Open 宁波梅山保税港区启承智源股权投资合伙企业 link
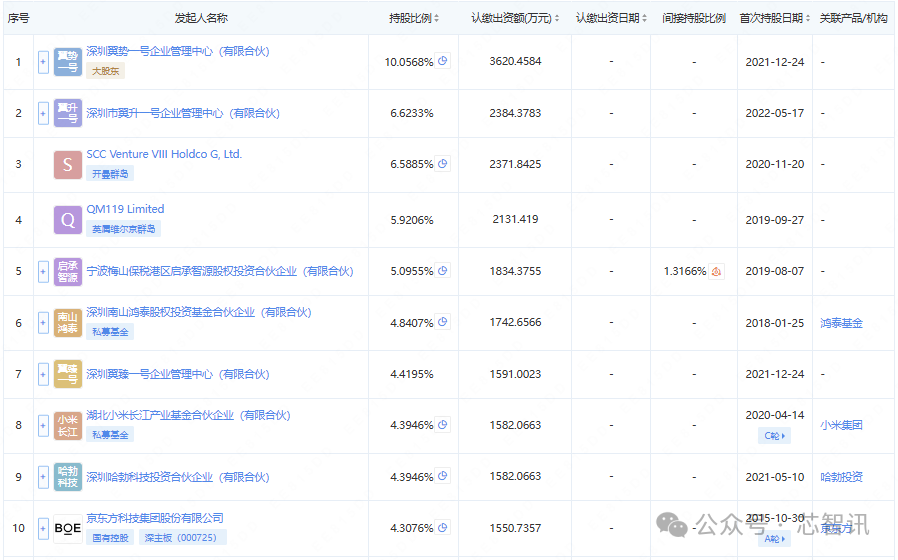This screenshot has width=898, height=560. pos(220,271)
